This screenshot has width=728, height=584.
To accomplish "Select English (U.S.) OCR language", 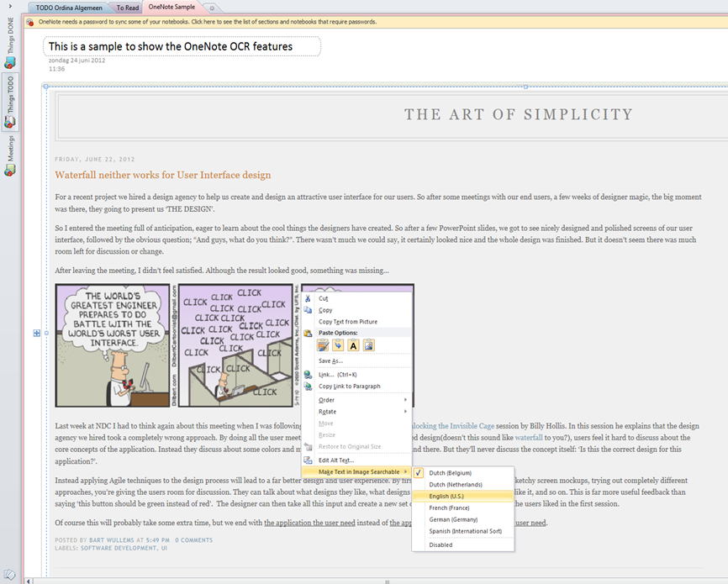I will pos(463,497).
